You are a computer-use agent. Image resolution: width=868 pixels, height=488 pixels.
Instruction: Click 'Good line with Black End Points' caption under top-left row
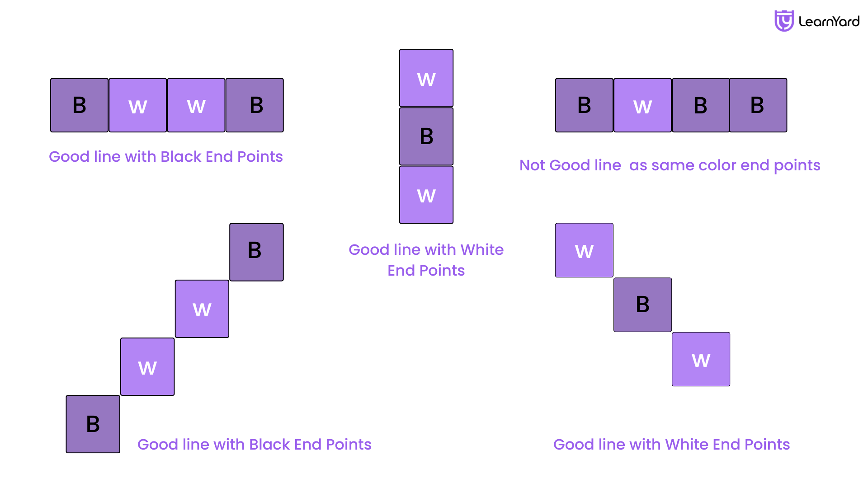click(x=165, y=157)
